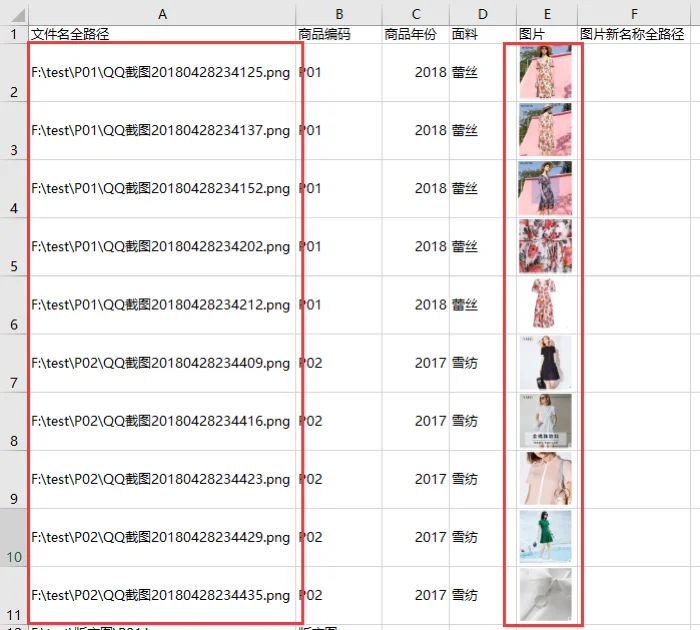Click the select-all corner triangle

tap(19, 16)
